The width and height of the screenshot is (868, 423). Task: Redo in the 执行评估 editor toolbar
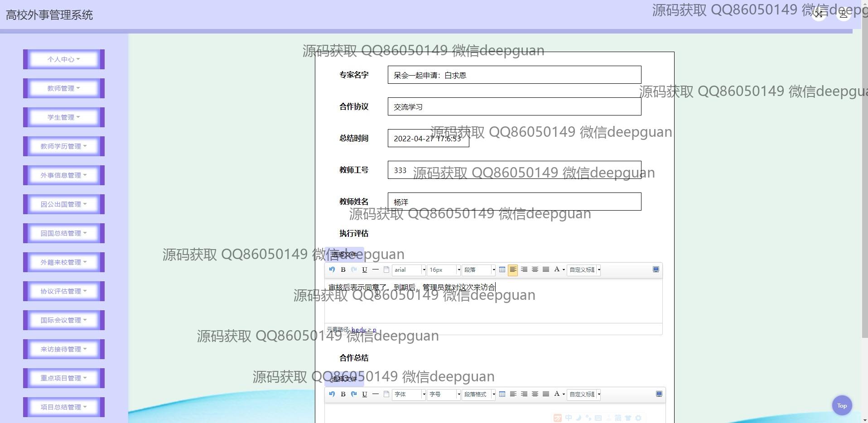[x=354, y=269]
